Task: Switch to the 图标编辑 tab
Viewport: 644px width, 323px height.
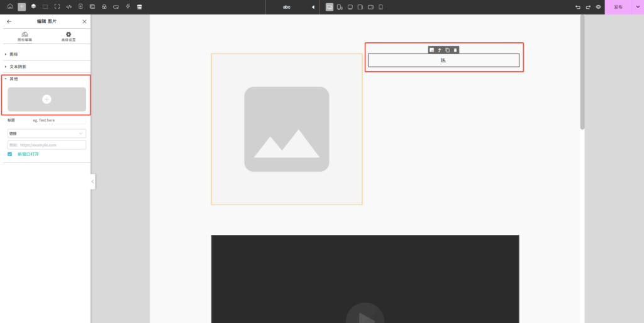Action: pyautogui.click(x=25, y=37)
